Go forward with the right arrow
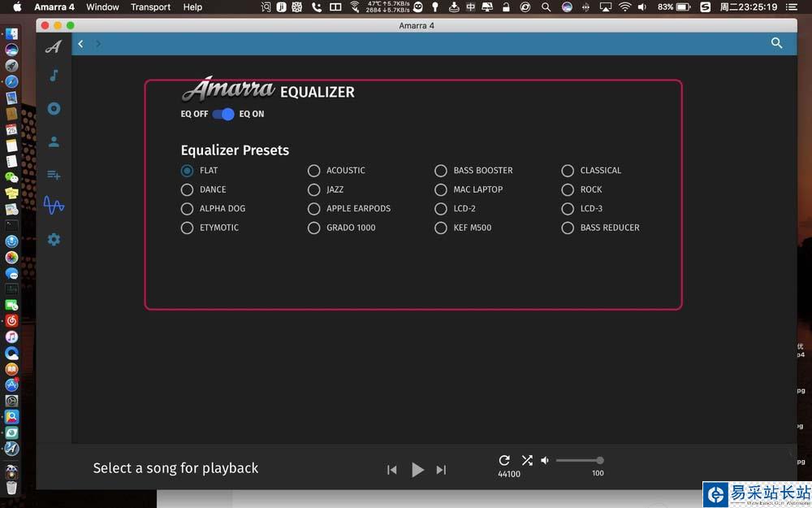 coord(98,44)
